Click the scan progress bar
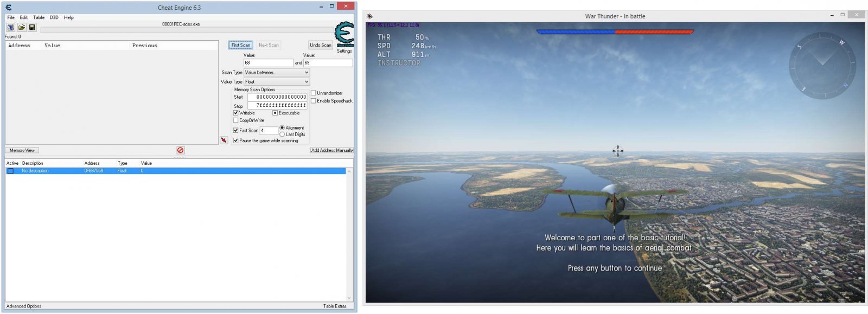The width and height of the screenshot is (868, 314). point(187,30)
